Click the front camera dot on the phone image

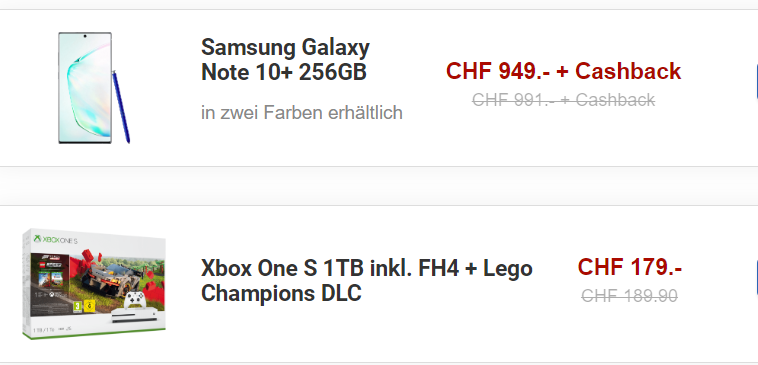[x=85, y=36]
